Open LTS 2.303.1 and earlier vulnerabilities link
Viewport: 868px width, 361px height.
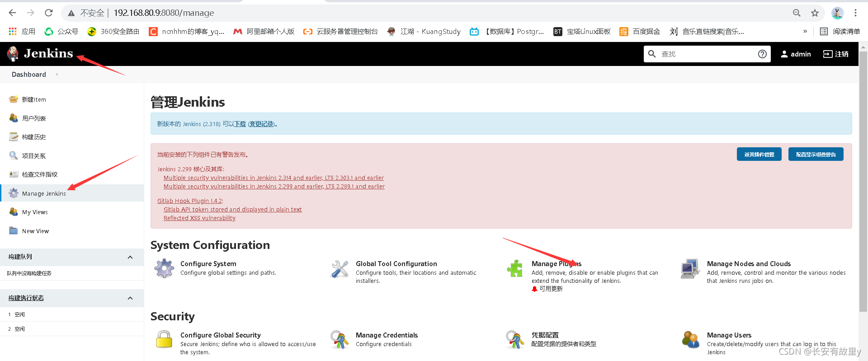point(274,178)
